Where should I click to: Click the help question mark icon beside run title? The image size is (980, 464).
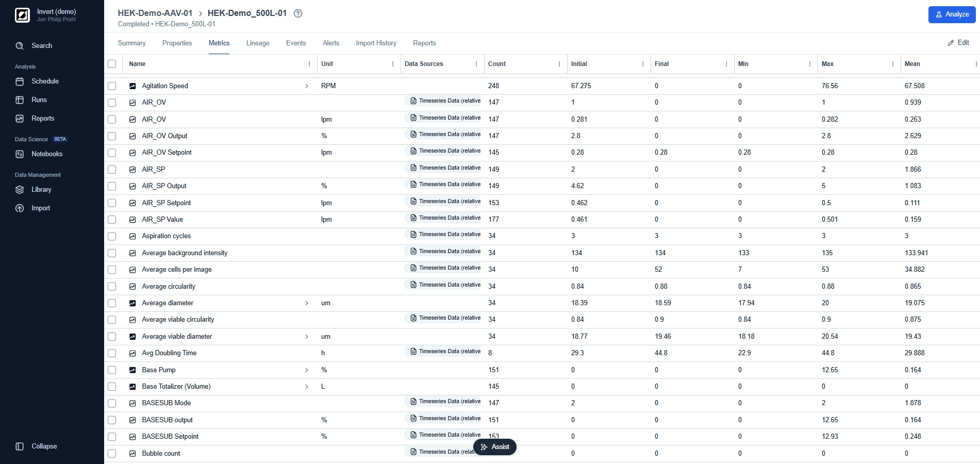298,13
